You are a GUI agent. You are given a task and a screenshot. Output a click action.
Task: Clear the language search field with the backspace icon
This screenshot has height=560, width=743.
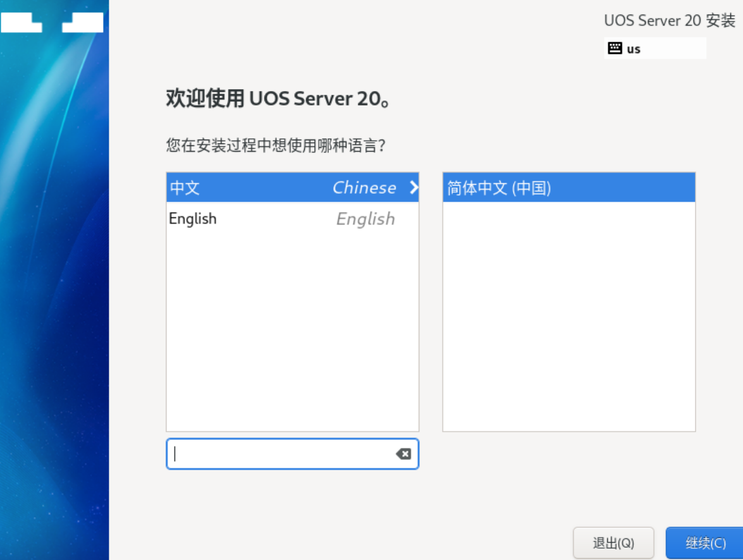point(403,454)
